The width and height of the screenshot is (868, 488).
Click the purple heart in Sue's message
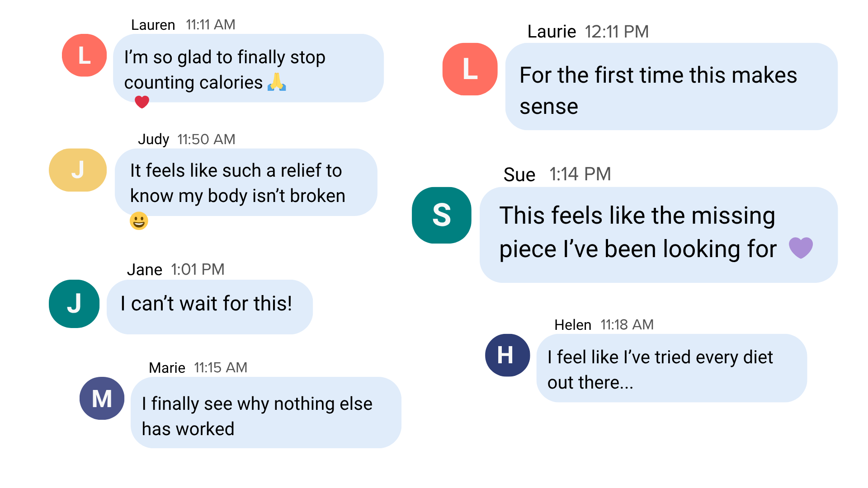pyautogui.click(x=801, y=248)
